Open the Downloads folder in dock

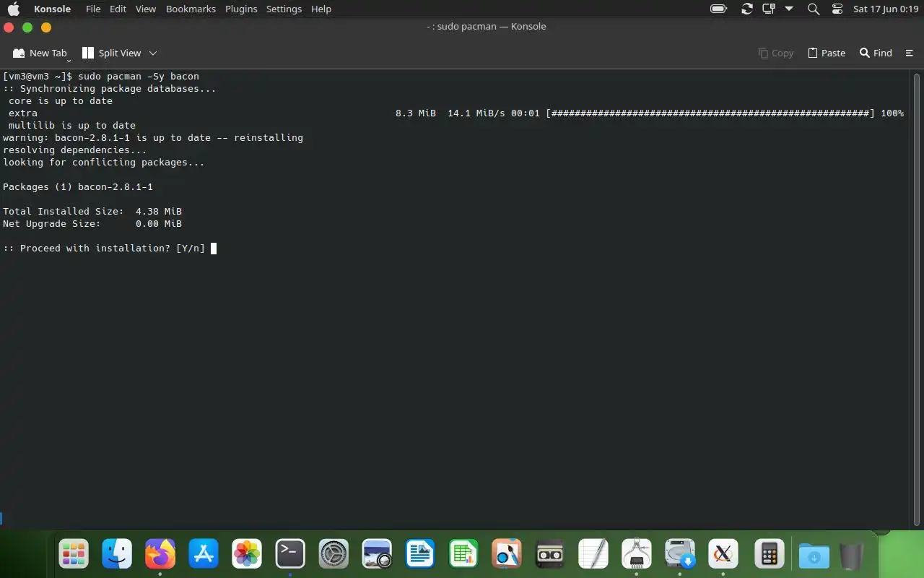(x=814, y=556)
